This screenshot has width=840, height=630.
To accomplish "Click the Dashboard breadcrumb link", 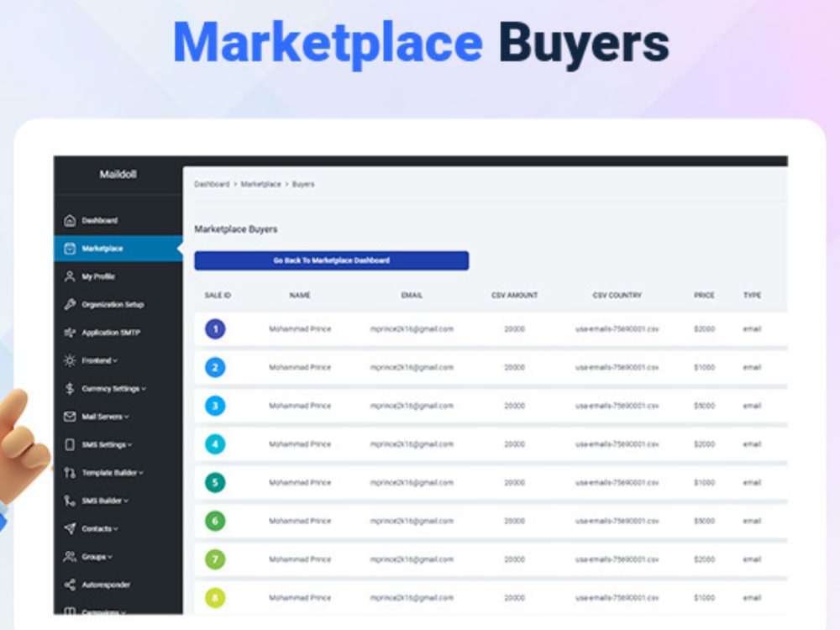I will pyautogui.click(x=212, y=184).
